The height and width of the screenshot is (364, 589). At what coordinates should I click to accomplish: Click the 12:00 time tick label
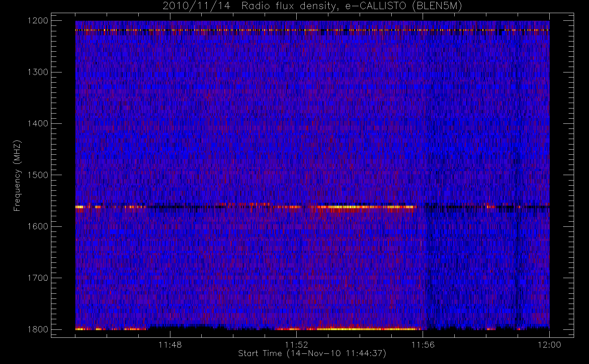pos(549,345)
